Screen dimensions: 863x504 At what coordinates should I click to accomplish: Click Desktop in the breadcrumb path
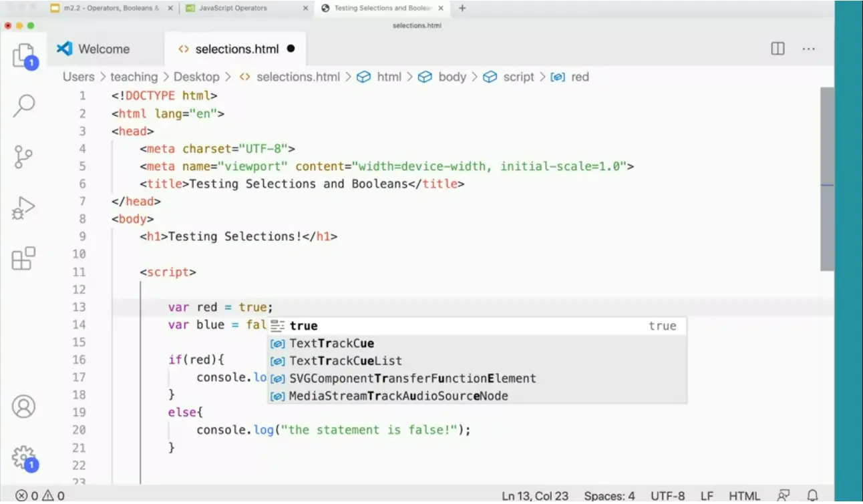point(196,77)
